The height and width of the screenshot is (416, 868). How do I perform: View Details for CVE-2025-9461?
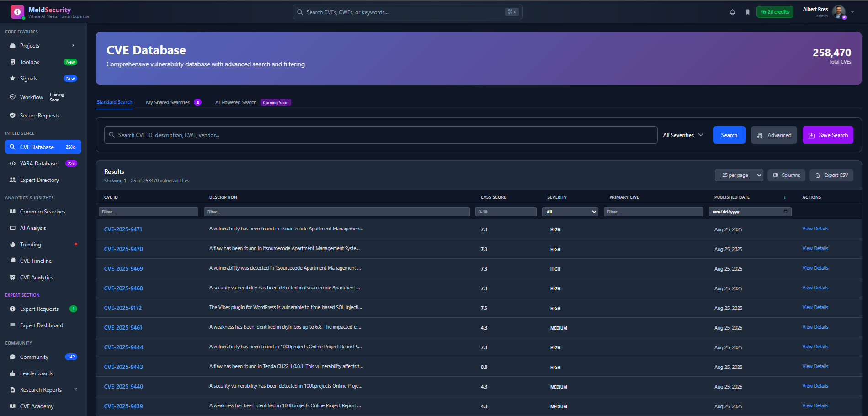click(815, 327)
